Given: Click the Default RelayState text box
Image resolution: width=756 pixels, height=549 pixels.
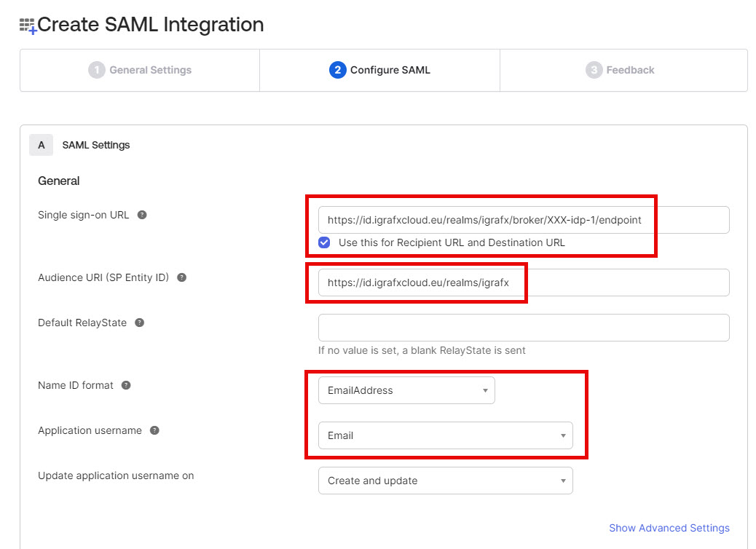Looking at the screenshot, I should click(523, 328).
